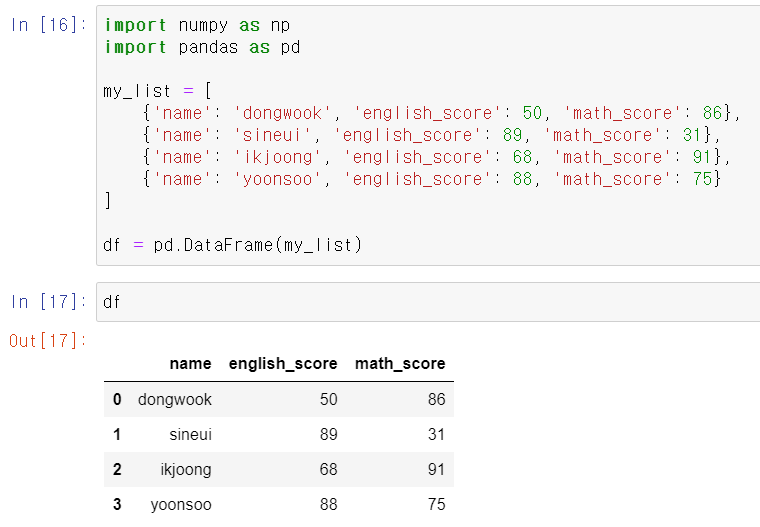Click the value 91 in the ikjoong code line
Screen dimensions: 760x527
pyautogui.click(x=702, y=157)
